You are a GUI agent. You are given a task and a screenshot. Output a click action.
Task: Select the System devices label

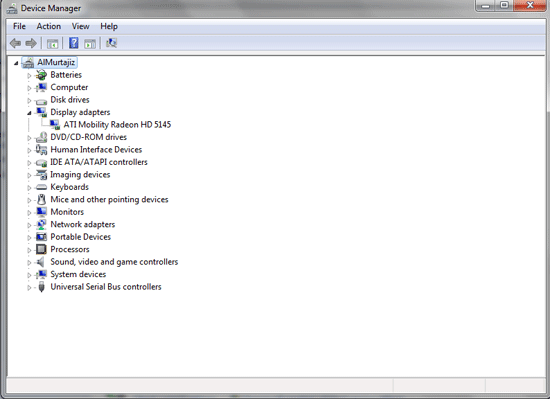coord(78,275)
